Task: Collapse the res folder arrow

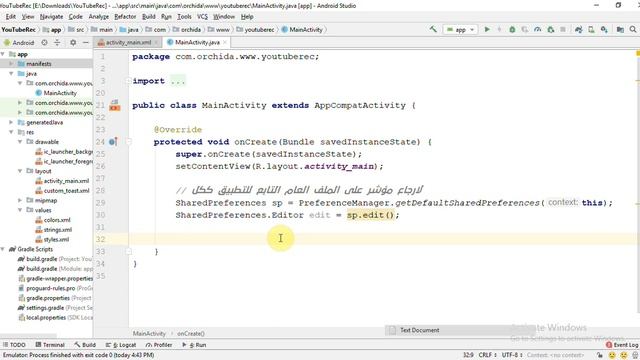Action: [x=11, y=132]
